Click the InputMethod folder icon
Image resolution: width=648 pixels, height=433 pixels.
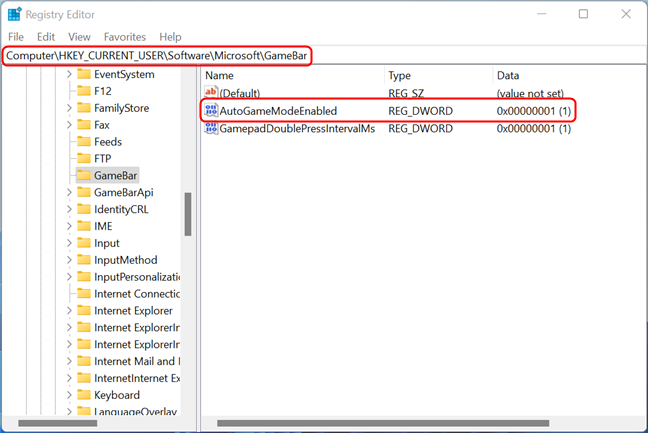(84, 260)
